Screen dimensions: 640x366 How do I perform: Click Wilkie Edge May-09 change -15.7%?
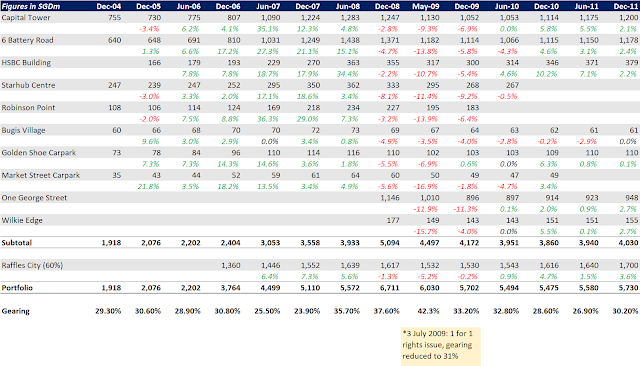coord(426,231)
